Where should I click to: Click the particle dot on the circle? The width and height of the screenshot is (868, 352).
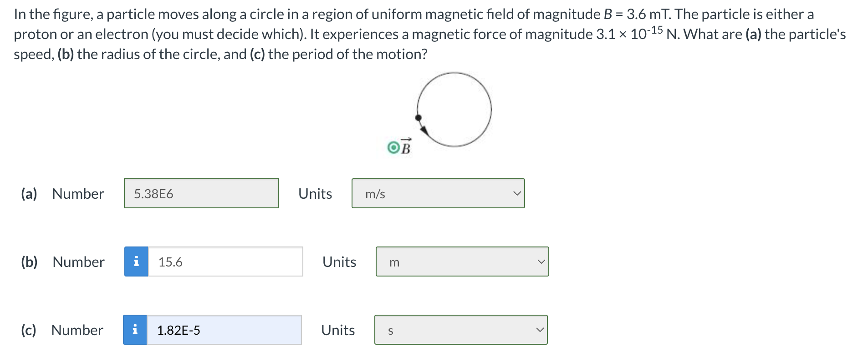pos(418,117)
